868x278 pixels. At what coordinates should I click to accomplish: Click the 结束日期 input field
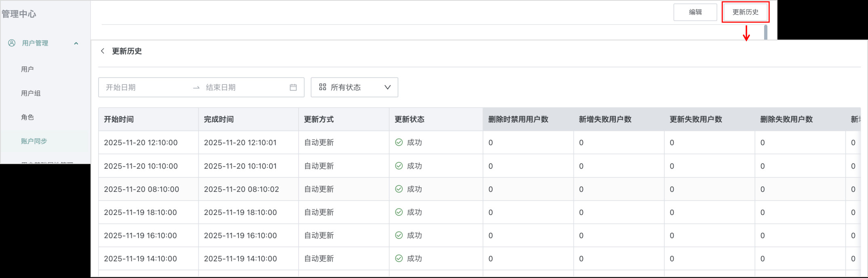click(242, 87)
